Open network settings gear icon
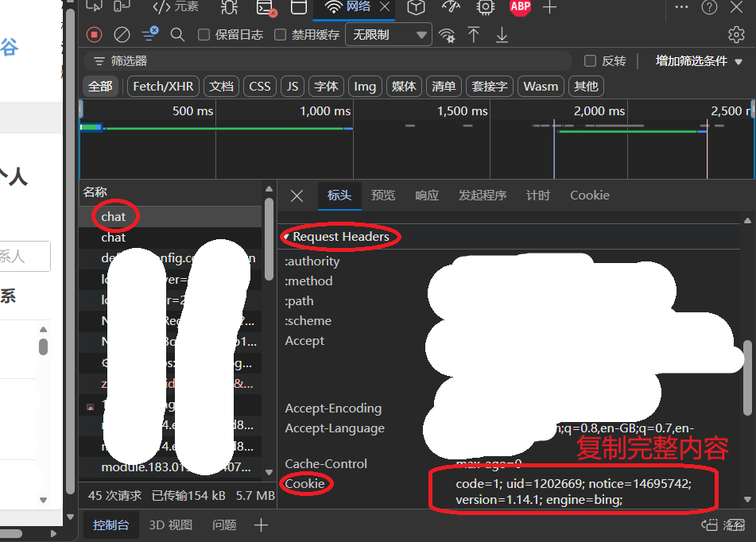756x542 pixels. (x=736, y=35)
